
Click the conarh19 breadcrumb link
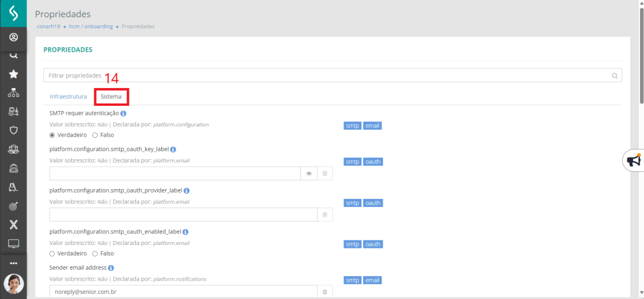click(48, 26)
